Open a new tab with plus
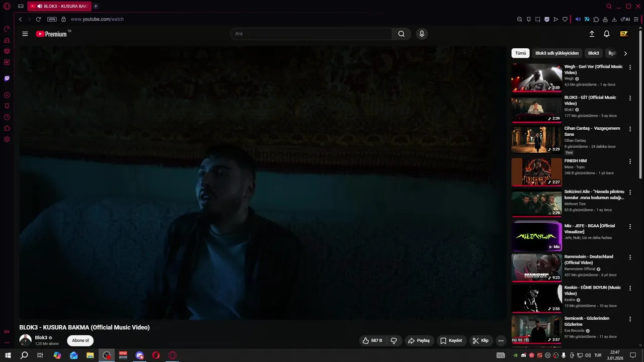644x362 pixels. click(96, 7)
